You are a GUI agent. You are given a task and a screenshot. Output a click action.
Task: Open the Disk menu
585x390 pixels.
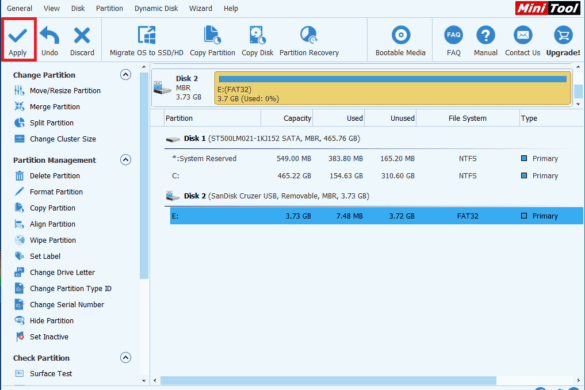(x=78, y=8)
